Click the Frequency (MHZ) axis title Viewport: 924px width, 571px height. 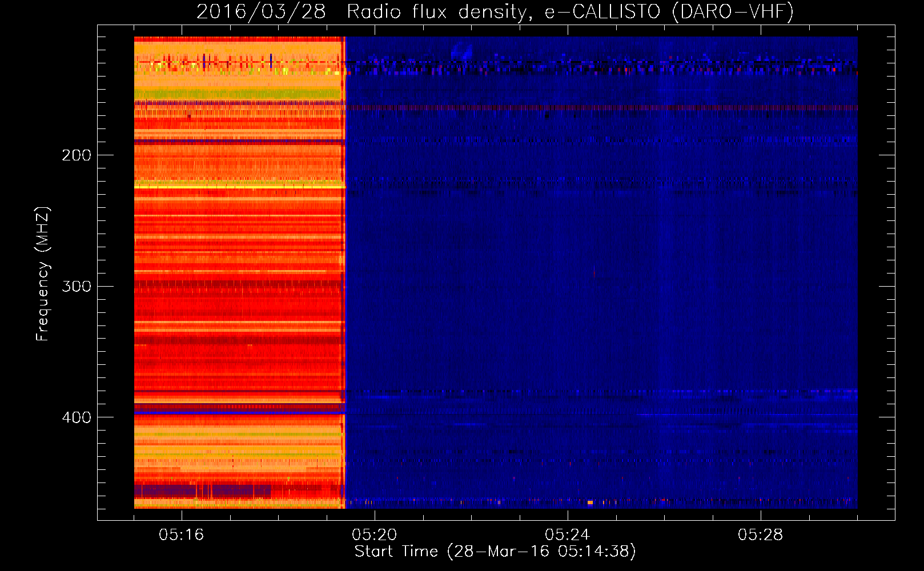coord(43,274)
